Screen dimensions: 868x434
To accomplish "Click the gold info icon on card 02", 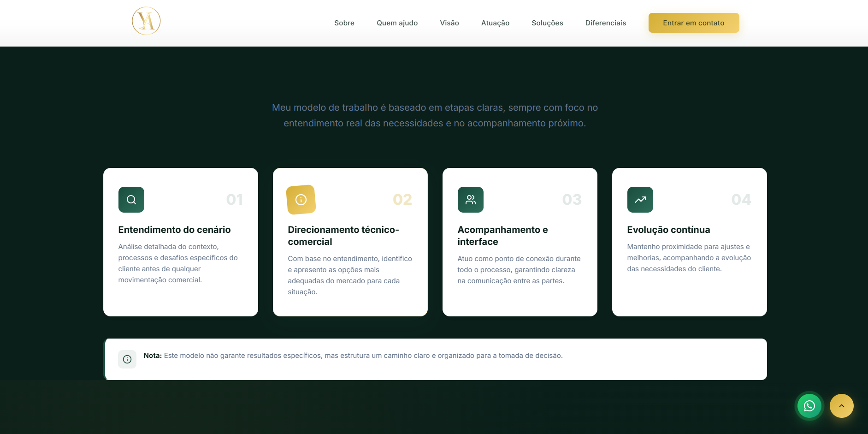I will tap(301, 200).
